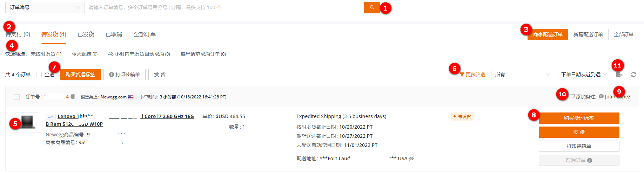Image resolution: width=644 pixels, height=174 pixels.
Task: Open the 下单日期从近到远 sort dropdown
Action: click(584, 75)
